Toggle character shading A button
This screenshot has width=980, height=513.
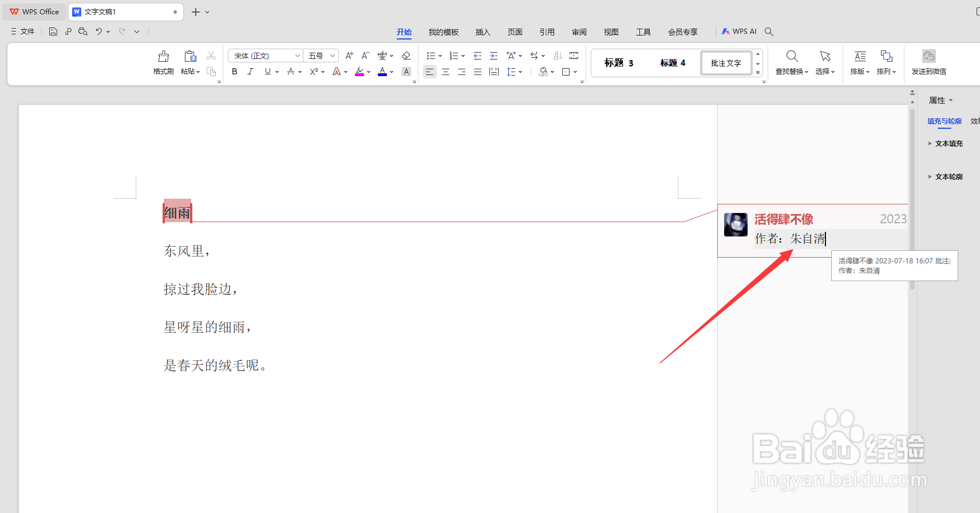(x=406, y=72)
